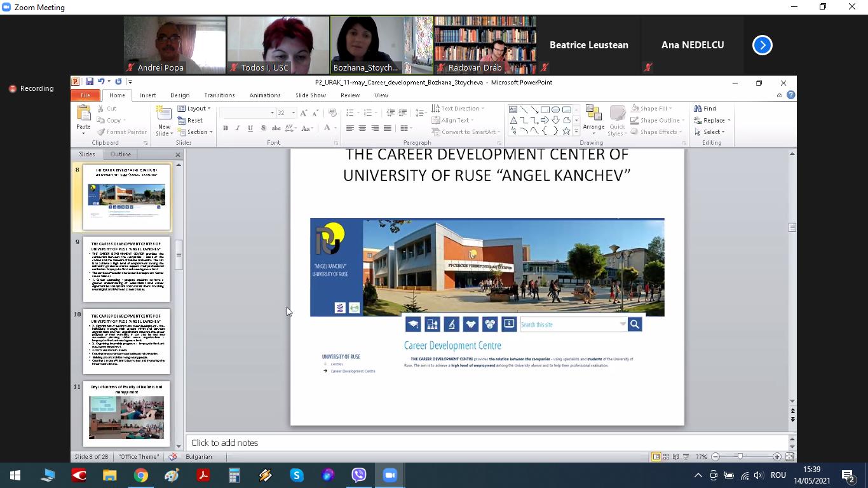Screen dimensions: 868x488
Task: Fit slide to current window icon
Action: 790,457
